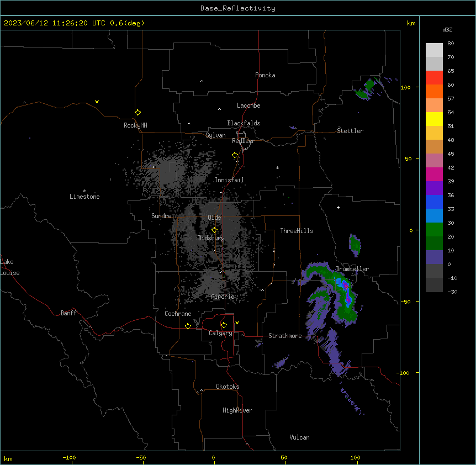This screenshot has height=465, width=476.
Task: Select the Banff label
Action: [68, 313]
